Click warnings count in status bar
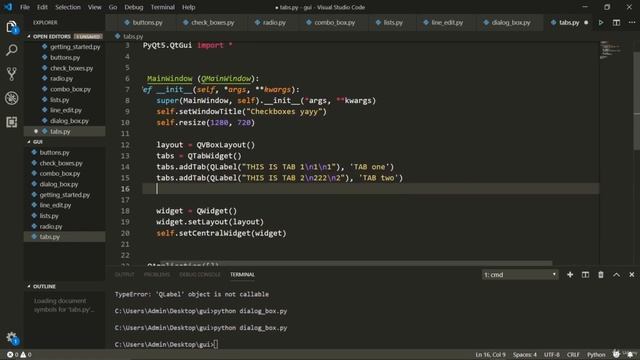Viewport: 640px width, 360px height. tap(26, 355)
